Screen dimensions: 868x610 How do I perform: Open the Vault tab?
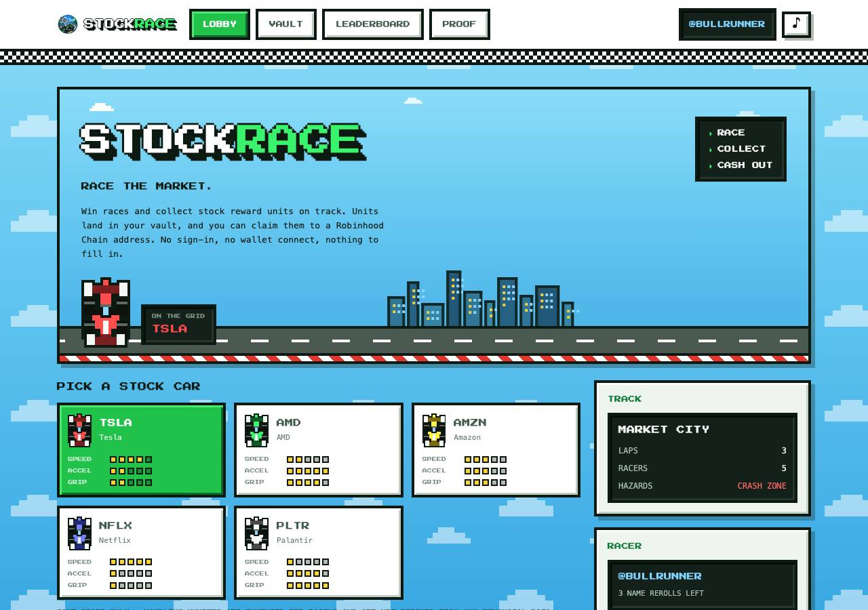click(285, 24)
